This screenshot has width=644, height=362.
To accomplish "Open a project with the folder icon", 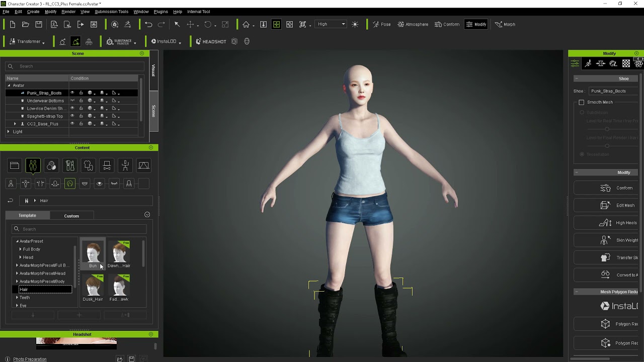I will (x=25, y=24).
